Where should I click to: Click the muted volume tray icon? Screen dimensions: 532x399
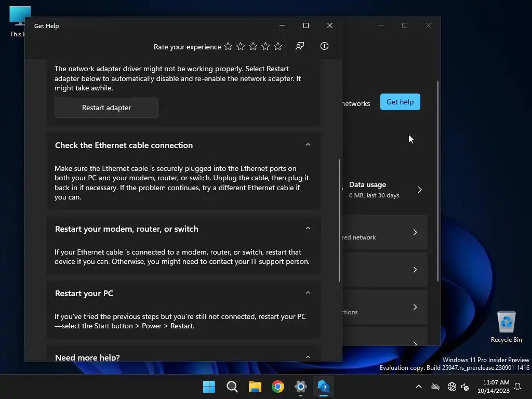(465, 387)
